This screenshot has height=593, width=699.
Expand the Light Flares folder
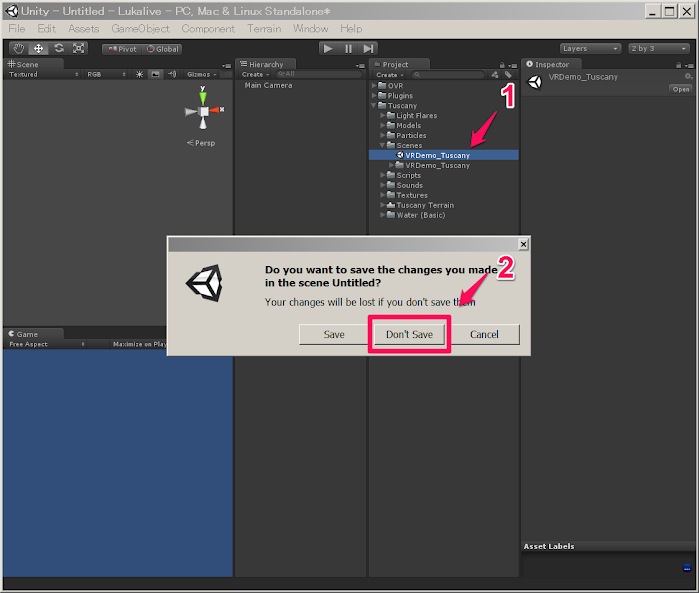tap(382, 115)
